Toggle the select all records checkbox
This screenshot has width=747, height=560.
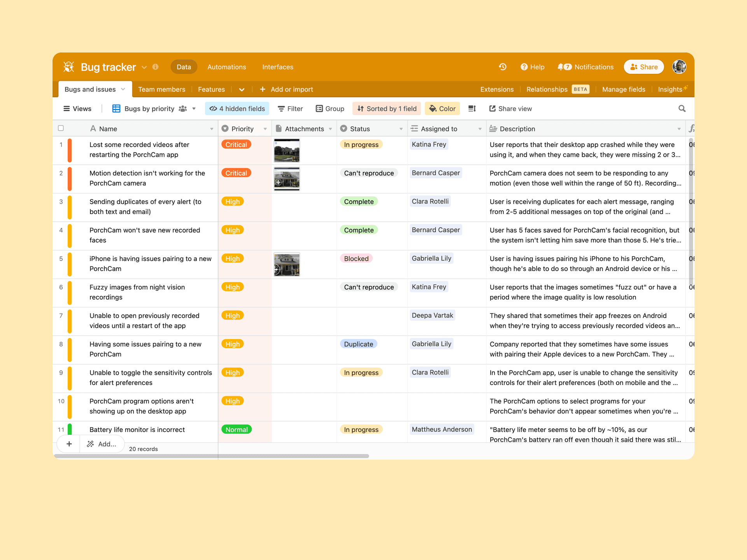(61, 128)
